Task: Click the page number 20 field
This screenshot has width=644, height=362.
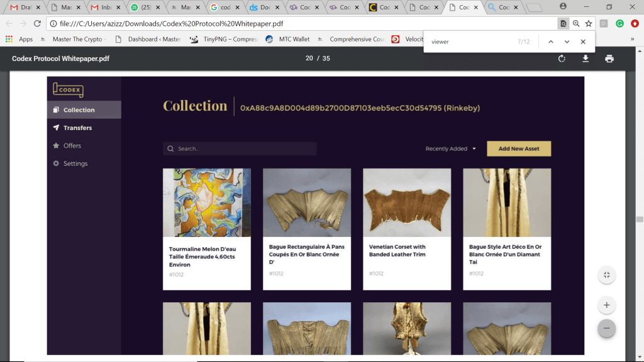Action: 309,58
